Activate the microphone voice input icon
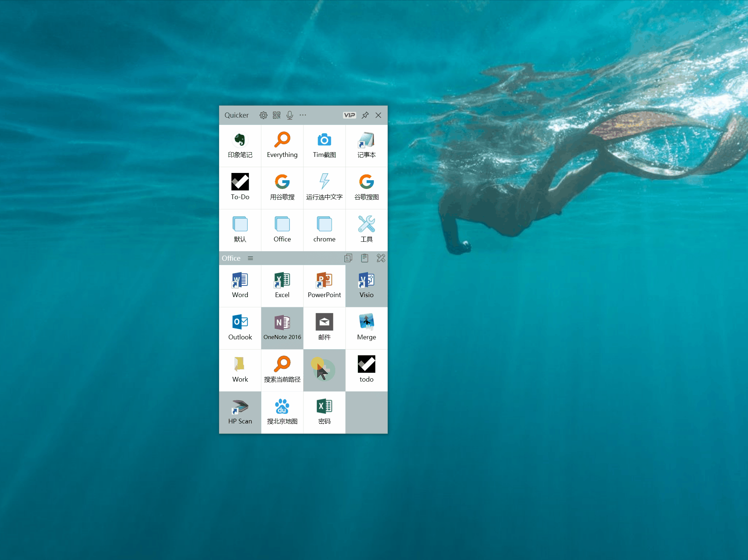748x560 pixels. tap(290, 115)
